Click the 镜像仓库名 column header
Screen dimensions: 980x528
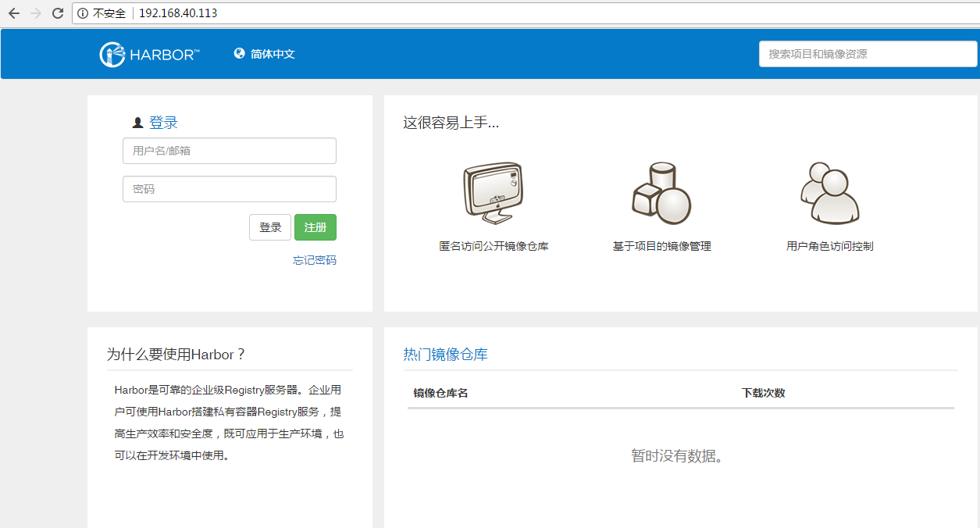[x=440, y=393]
